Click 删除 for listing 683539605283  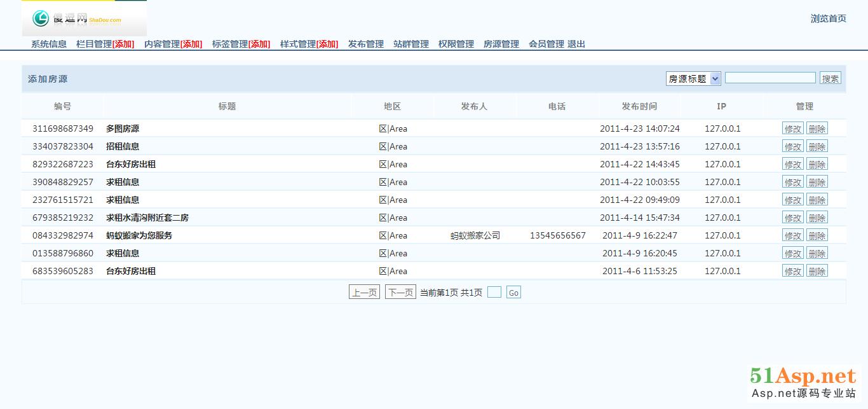click(x=817, y=271)
